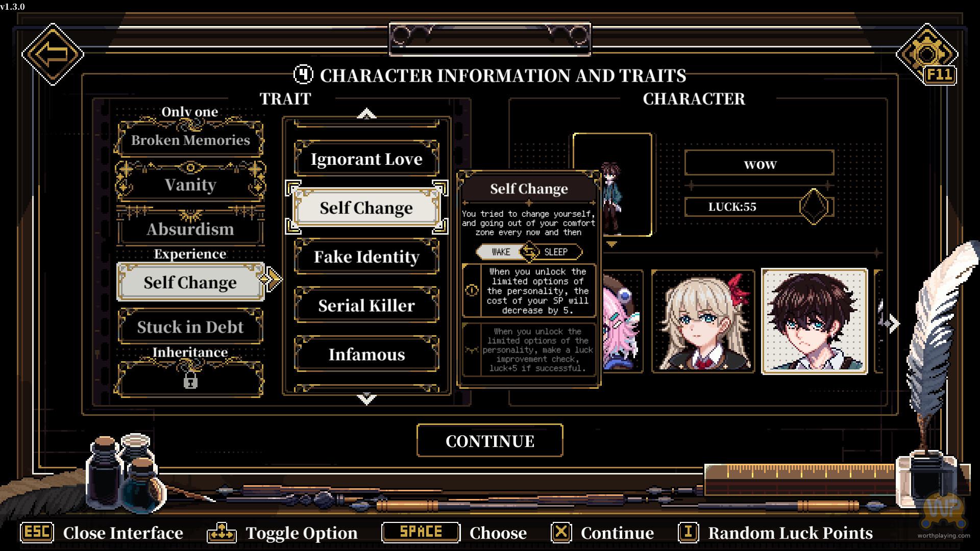Click the back arrow diamond icon

click(x=53, y=54)
